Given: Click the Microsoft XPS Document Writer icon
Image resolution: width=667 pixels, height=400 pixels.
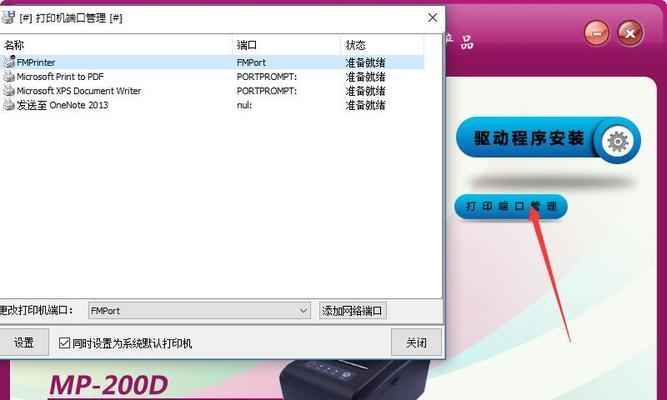Looking at the screenshot, I should tap(9, 91).
